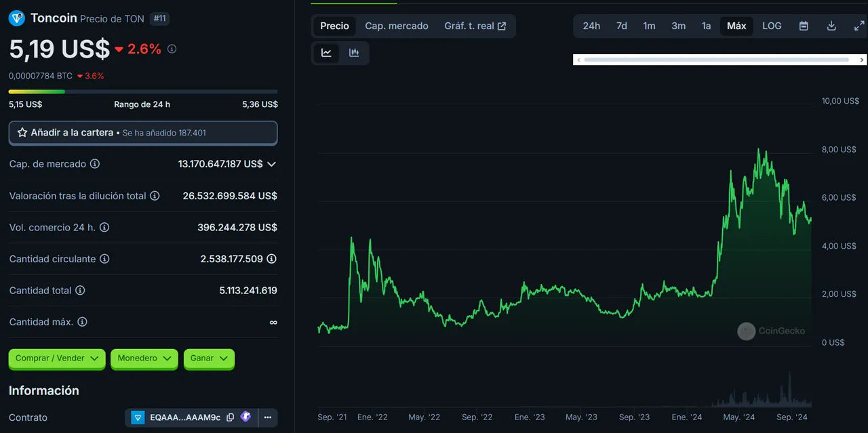
Task: Open Ganar dropdown
Action: point(209,358)
